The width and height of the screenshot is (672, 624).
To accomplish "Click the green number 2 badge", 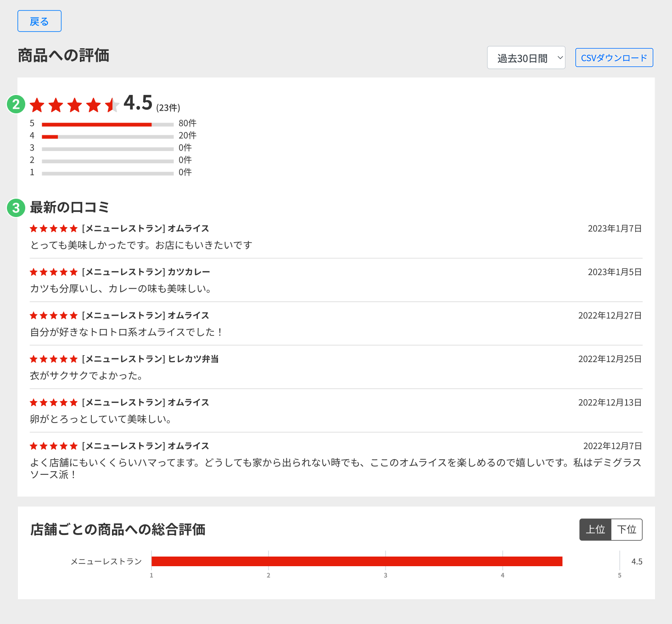I will coord(16,104).
